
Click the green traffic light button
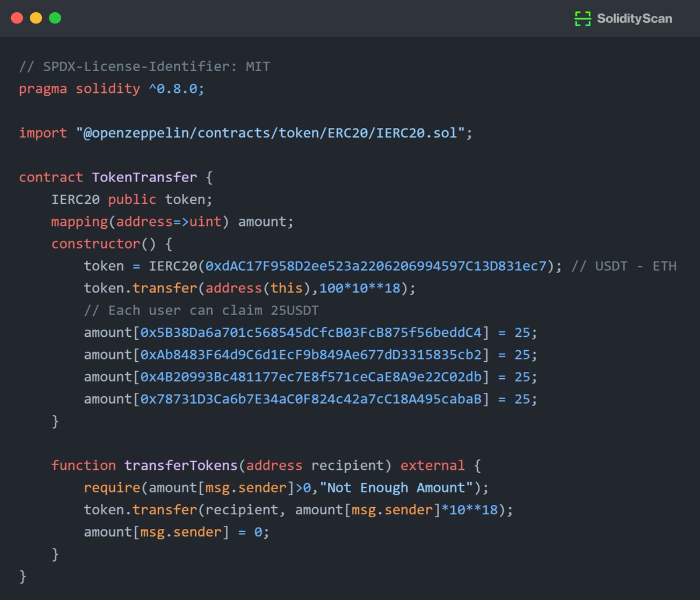tap(55, 18)
